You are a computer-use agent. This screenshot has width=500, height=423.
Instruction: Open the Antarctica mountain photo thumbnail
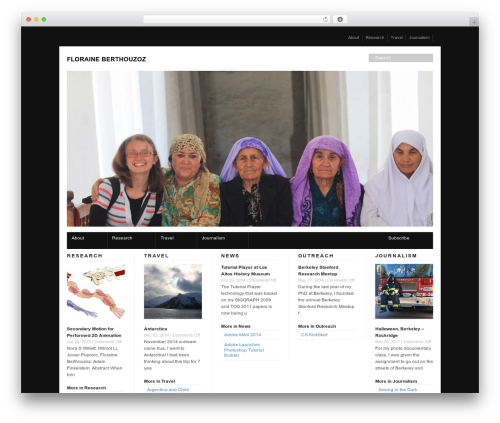click(173, 291)
